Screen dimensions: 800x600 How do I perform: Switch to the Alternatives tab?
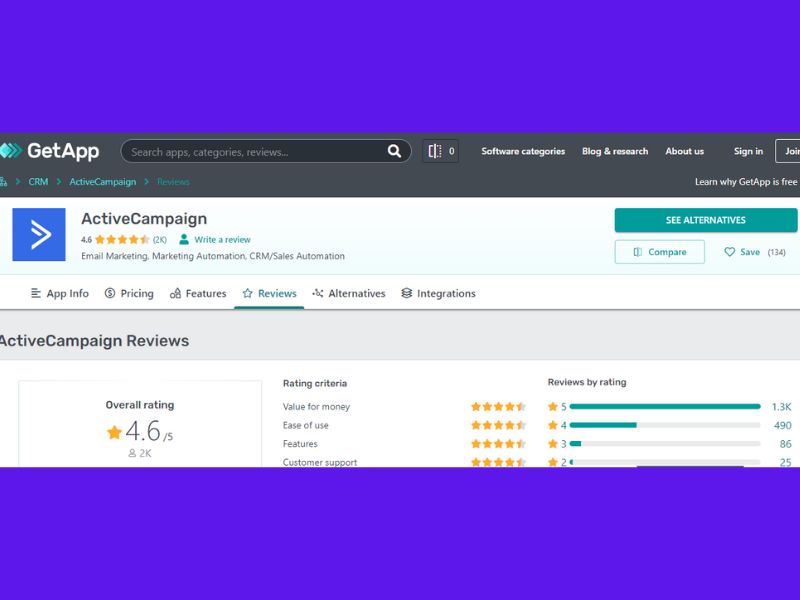(349, 293)
